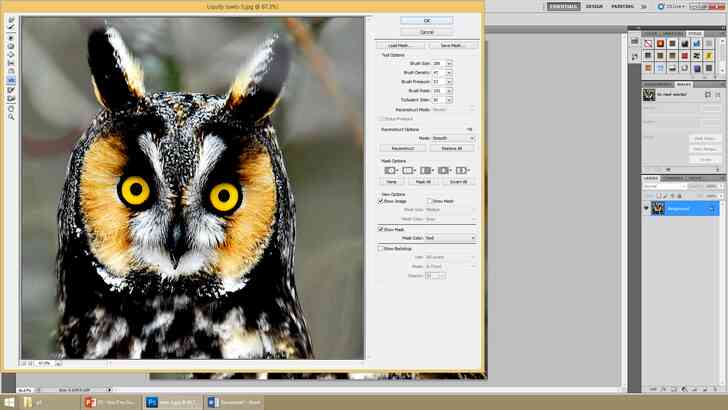Click OK in Liquify dialog

pyautogui.click(x=427, y=20)
